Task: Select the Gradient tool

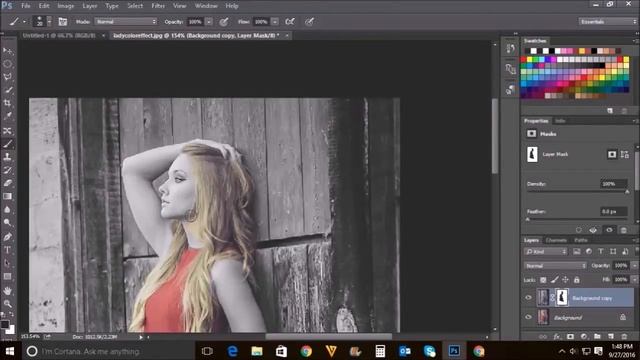Action: [7, 196]
